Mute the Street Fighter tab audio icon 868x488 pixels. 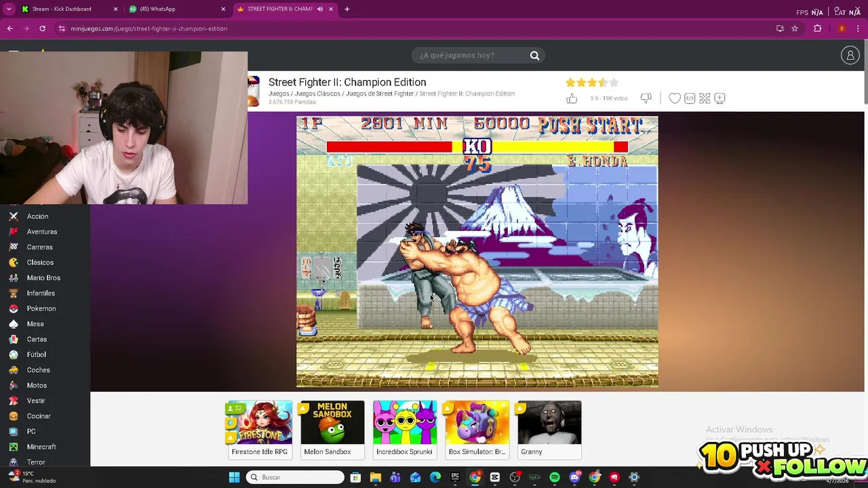tap(319, 9)
